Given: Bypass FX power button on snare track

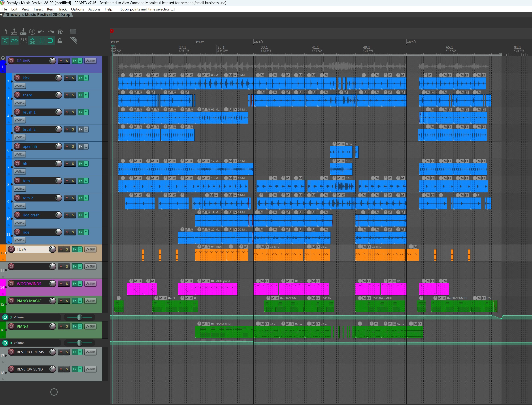Looking at the screenshot, I should point(86,95).
